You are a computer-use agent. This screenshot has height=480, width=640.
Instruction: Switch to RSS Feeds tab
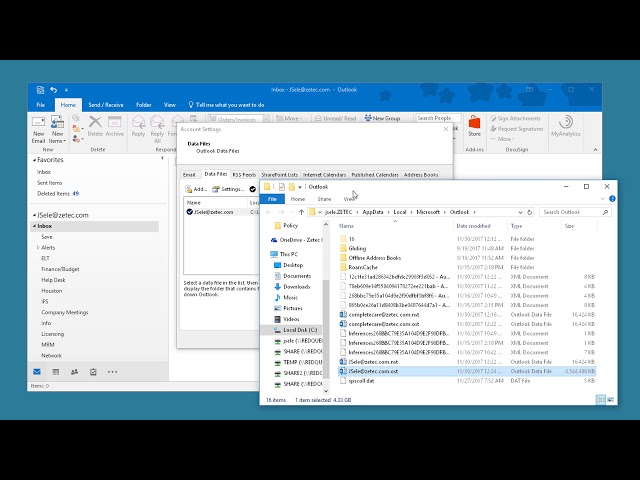(x=244, y=175)
